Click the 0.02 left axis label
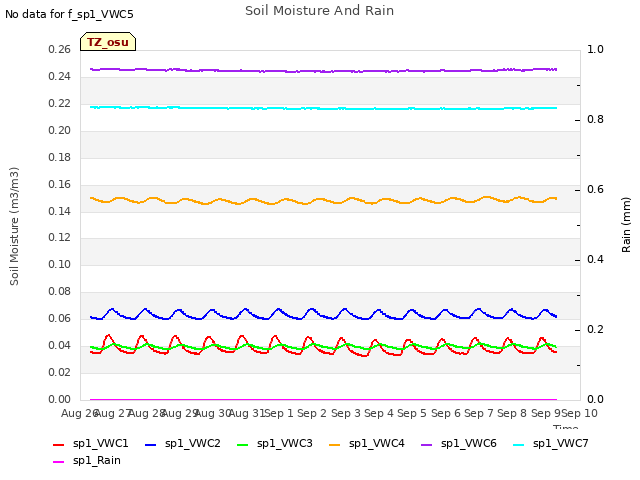 [60, 372]
